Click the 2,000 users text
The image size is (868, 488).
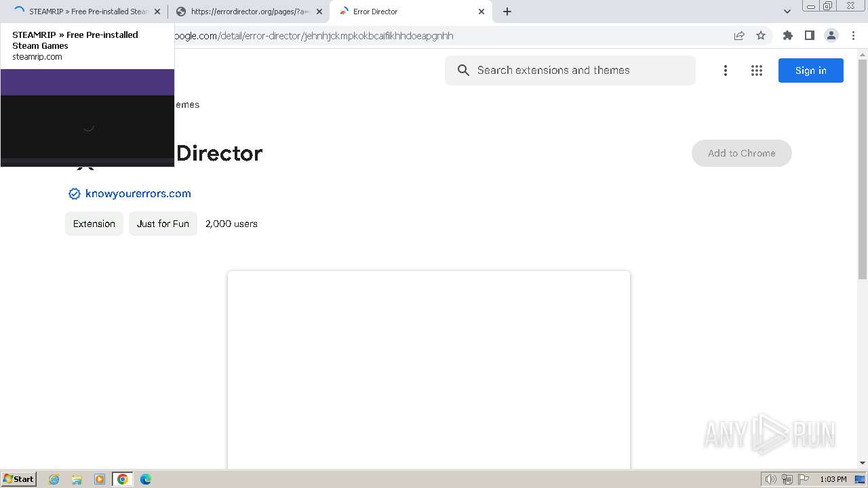click(231, 224)
